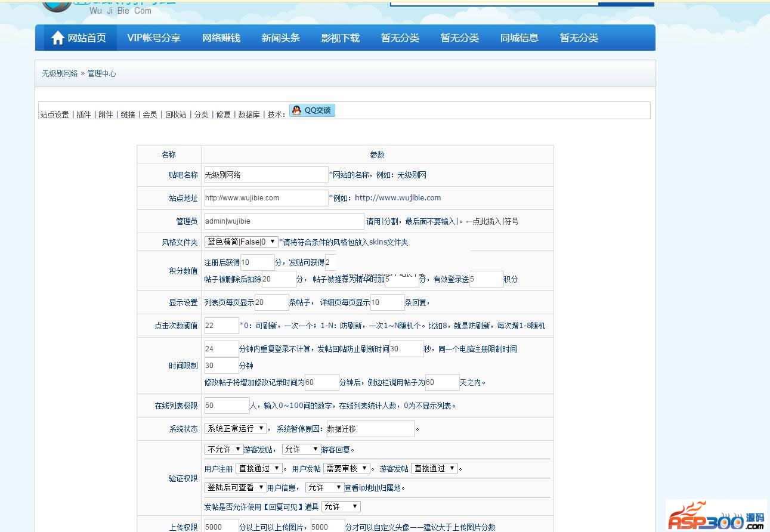Click the 参数 column header
The width and height of the screenshot is (770, 532).
tap(377, 154)
